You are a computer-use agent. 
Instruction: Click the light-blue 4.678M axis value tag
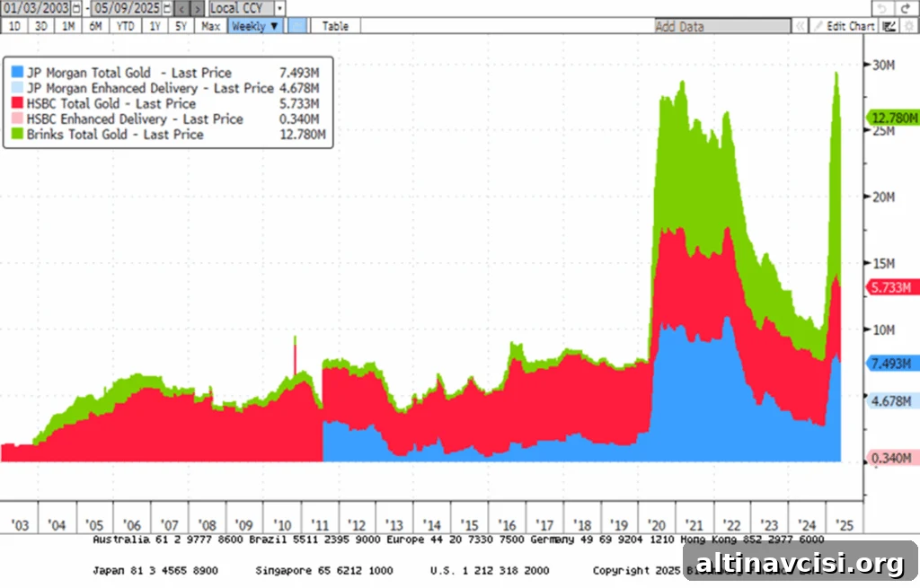pyautogui.click(x=893, y=401)
